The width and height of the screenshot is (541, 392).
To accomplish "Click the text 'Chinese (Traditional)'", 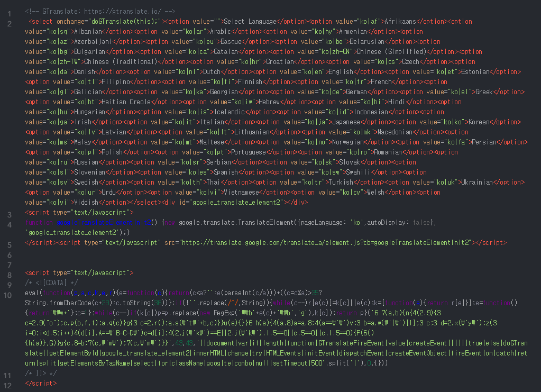I will (121, 61).
